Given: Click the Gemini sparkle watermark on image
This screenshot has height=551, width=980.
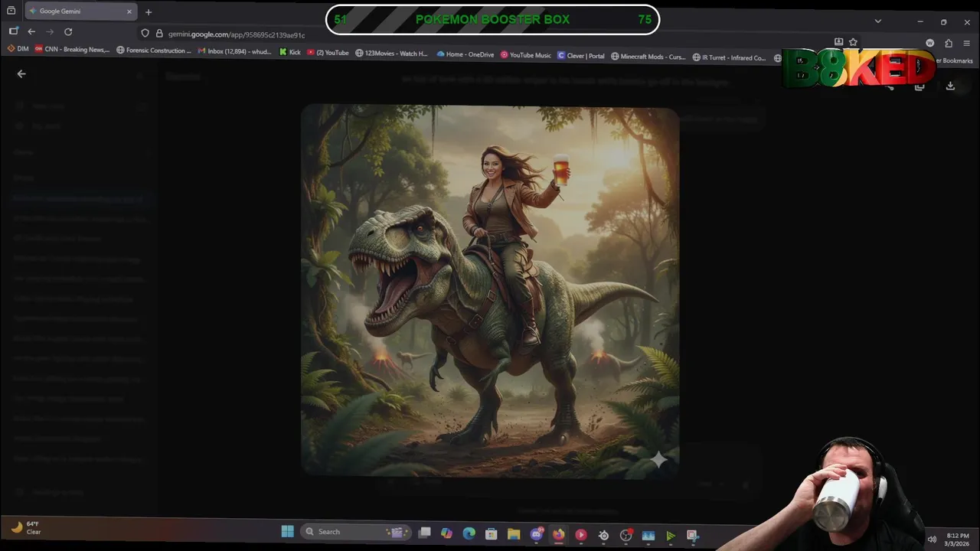Looking at the screenshot, I should click(658, 459).
